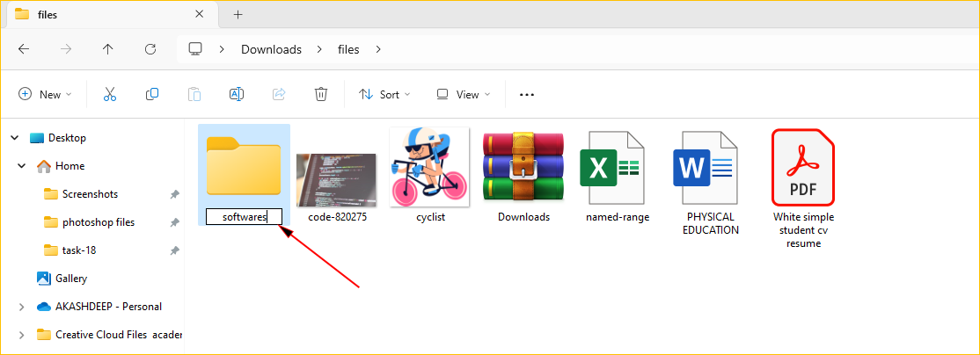Select the cyclist image thumbnail
980x355 pixels.
tap(428, 167)
